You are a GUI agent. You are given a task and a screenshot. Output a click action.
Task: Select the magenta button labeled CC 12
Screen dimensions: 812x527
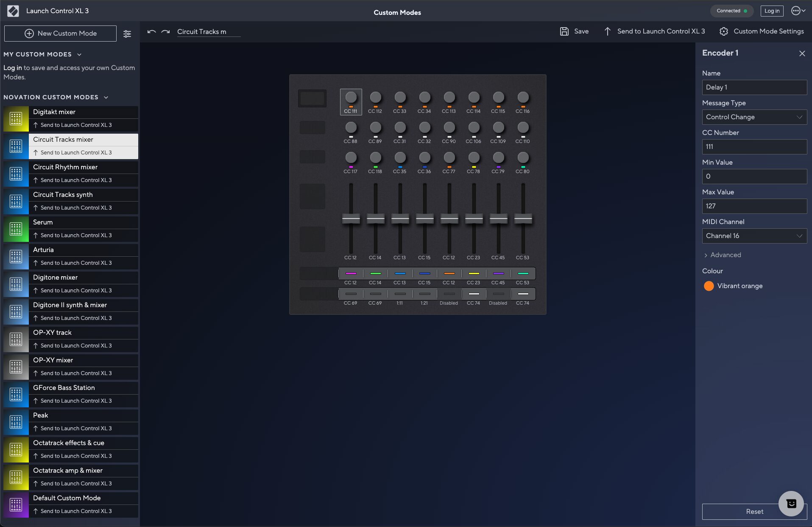coord(351,274)
